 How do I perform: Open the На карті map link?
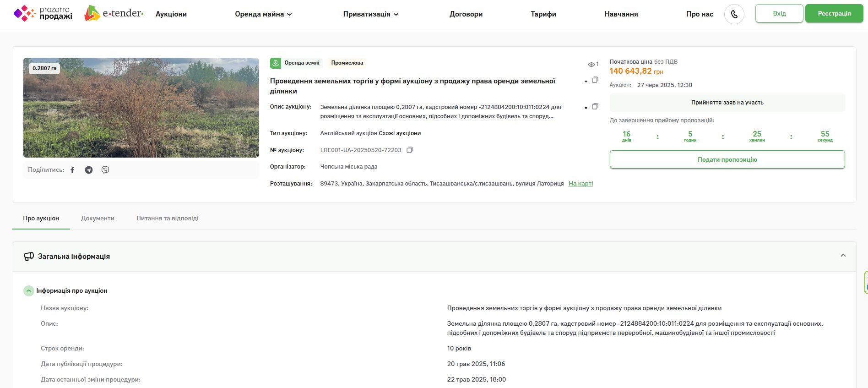580,183
